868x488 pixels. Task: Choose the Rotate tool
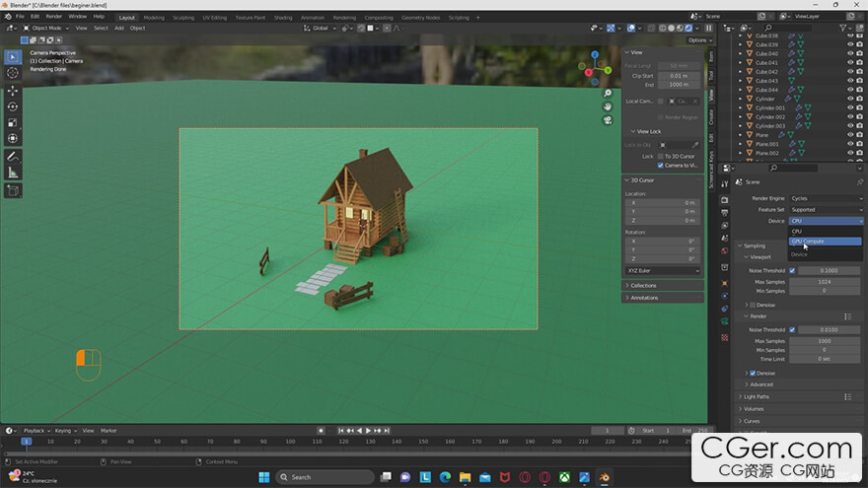13,106
